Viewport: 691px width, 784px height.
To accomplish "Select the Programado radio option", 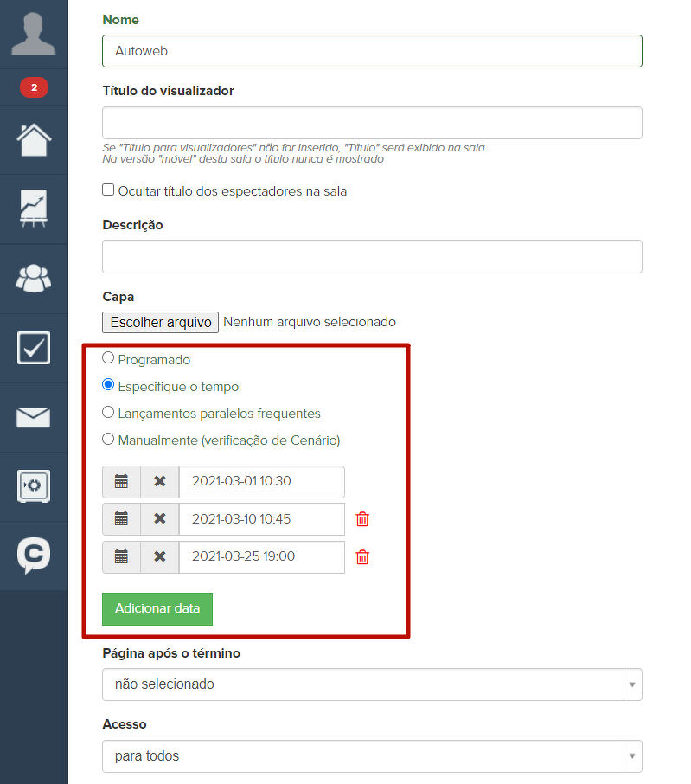I will click(108, 358).
